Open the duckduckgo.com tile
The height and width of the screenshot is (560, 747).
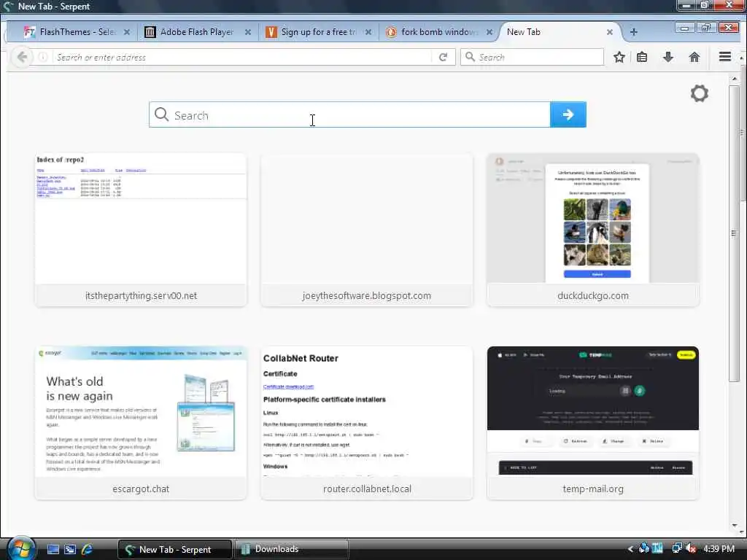click(593, 230)
